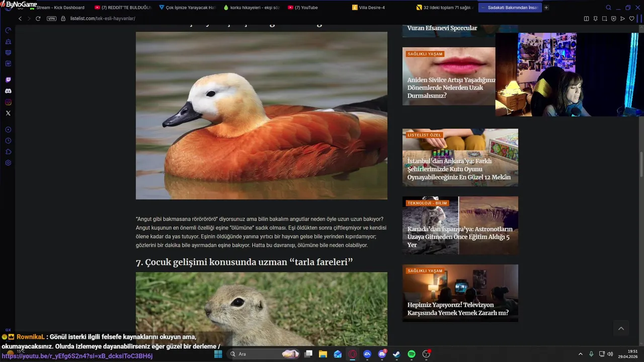The width and height of the screenshot is (644, 362).
Task: Click the split screen icon in toolbar
Action: (586, 19)
